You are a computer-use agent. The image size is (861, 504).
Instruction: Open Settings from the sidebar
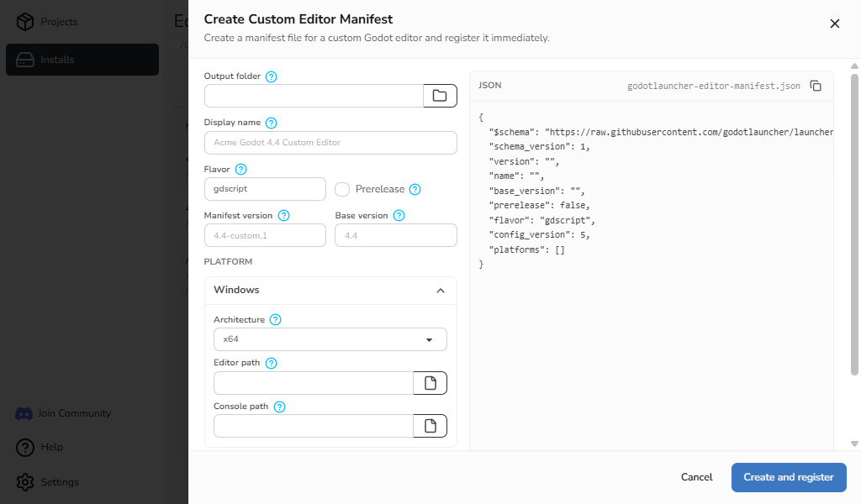pos(60,482)
